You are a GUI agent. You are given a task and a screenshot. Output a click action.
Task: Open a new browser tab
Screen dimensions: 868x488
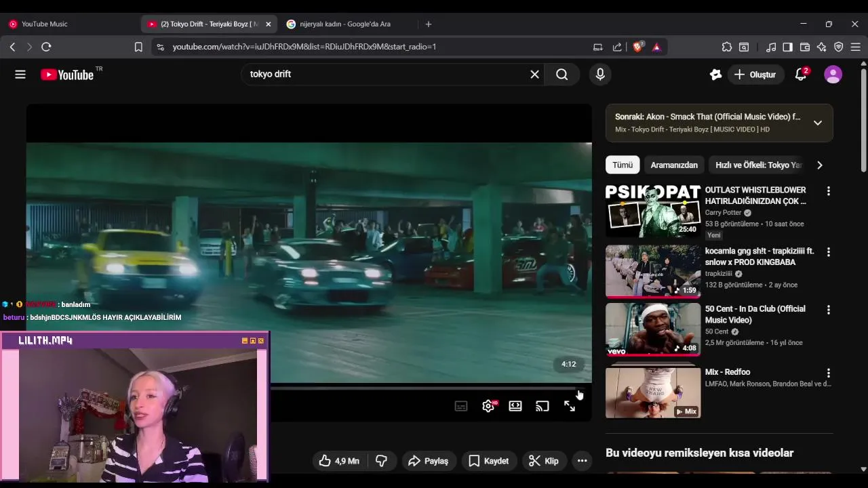tap(428, 24)
